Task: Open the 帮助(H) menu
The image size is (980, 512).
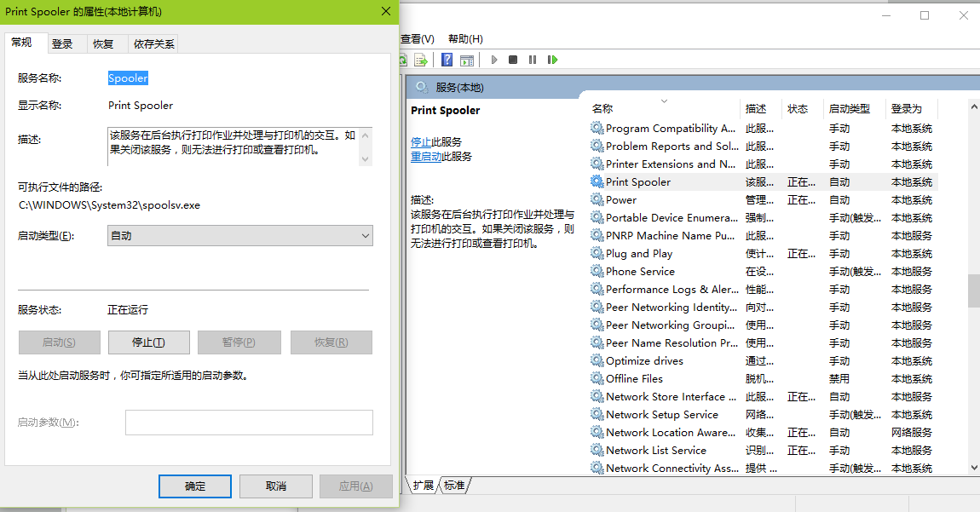Action: [x=465, y=38]
